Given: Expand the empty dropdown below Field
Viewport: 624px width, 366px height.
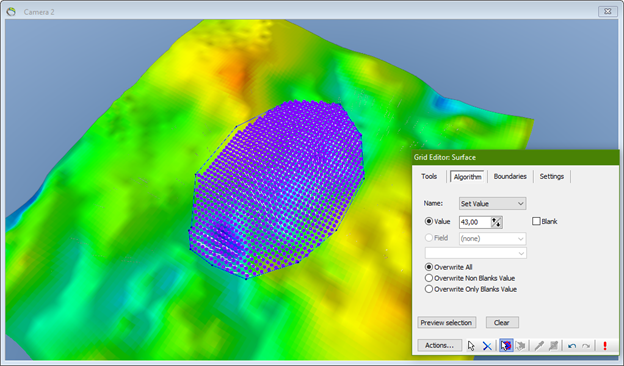Looking at the screenshot, I should pos(476,253).
